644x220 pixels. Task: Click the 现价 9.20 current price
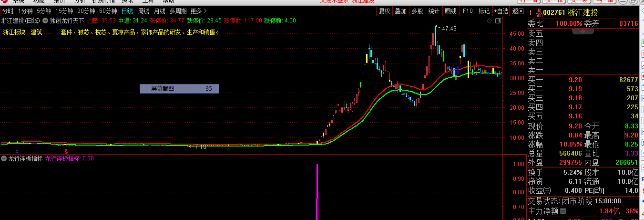click(x=574, y=126)
